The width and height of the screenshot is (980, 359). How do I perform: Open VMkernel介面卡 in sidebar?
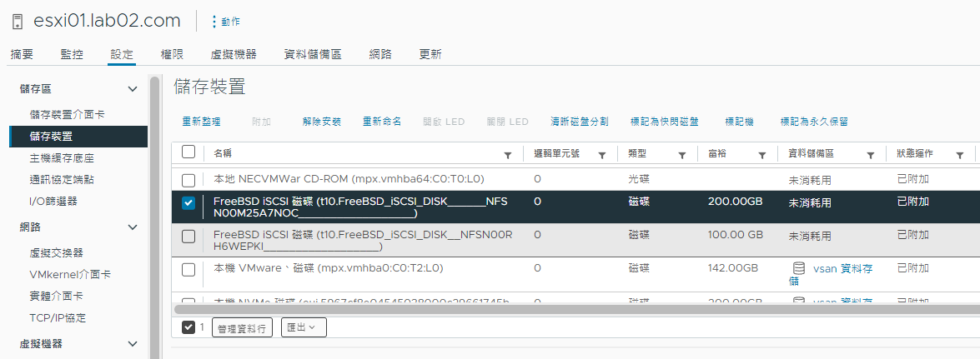[70, 275]
